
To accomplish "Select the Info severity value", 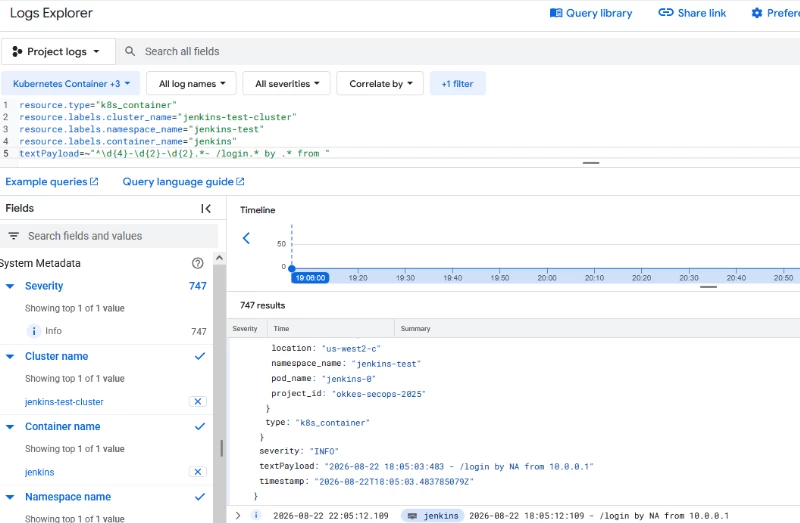I will click(x=53, y=331).
